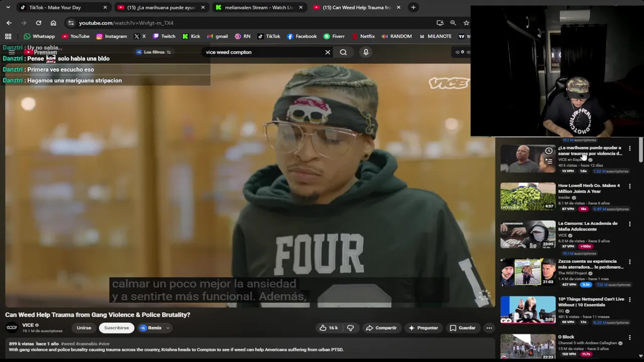644x362 pixels.
Task: Open options menu for Nettspend video
Action: (x=629, y=300)
